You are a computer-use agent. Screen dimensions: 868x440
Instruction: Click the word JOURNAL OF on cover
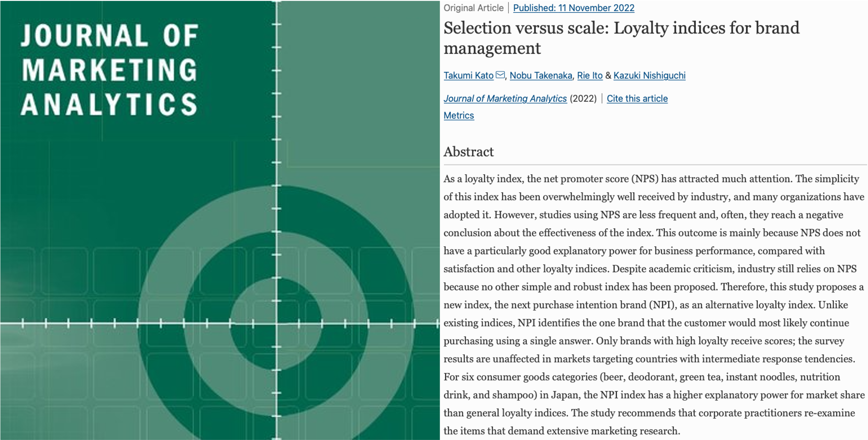110,35
